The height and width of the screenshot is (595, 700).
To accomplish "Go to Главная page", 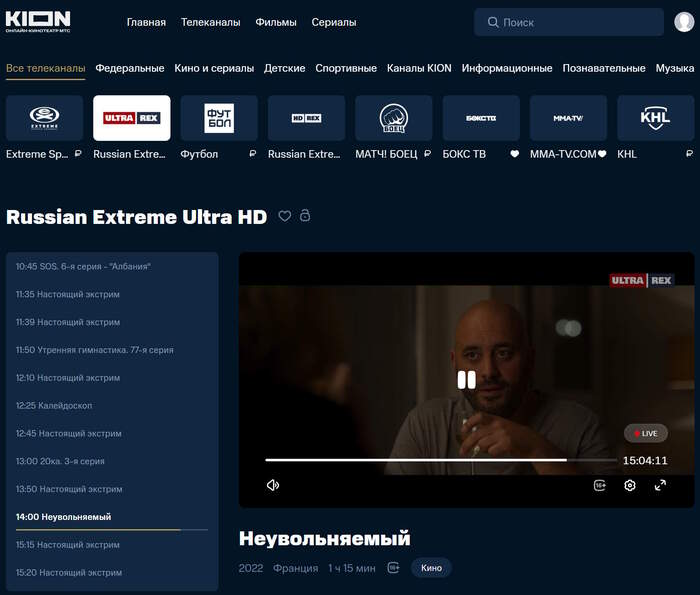I will pos(146,22).
